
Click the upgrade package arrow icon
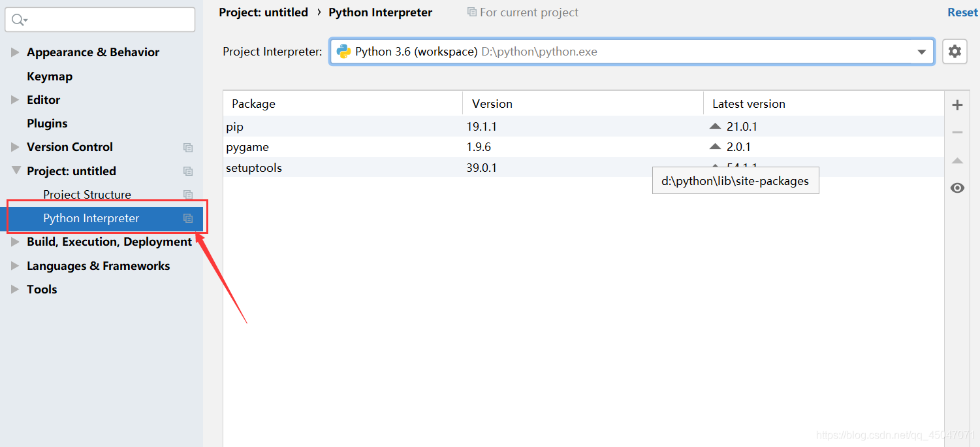point(956,160)
